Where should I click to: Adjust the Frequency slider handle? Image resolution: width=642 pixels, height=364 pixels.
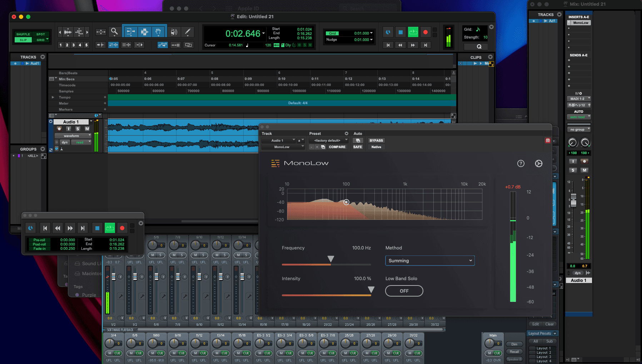click(x=331, y=259)
